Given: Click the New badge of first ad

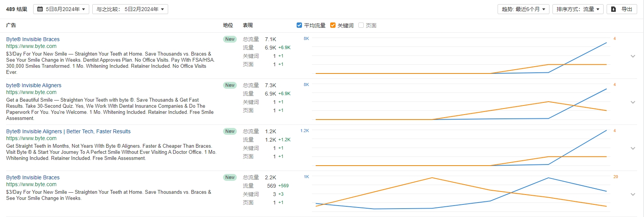Looking at the screenshot, I should [x=230, y=39].
